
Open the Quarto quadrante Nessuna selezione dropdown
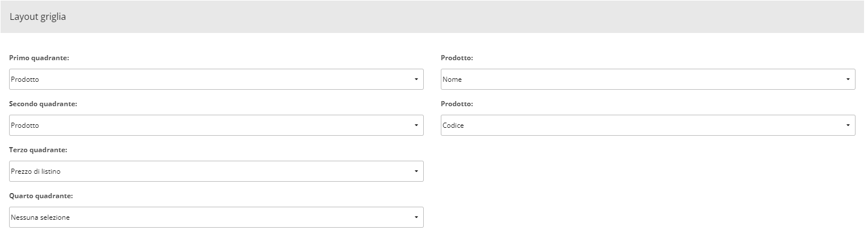[x=216, y=217]
